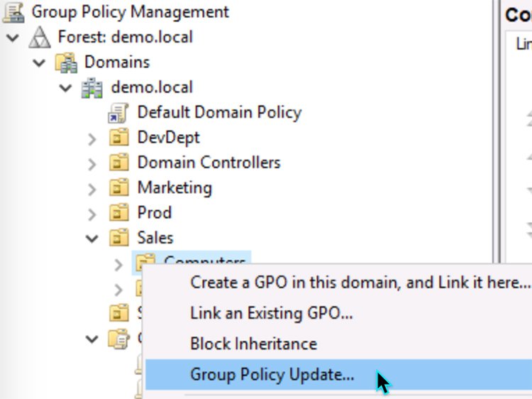Click the DevDept OU icon

[118, 138]
